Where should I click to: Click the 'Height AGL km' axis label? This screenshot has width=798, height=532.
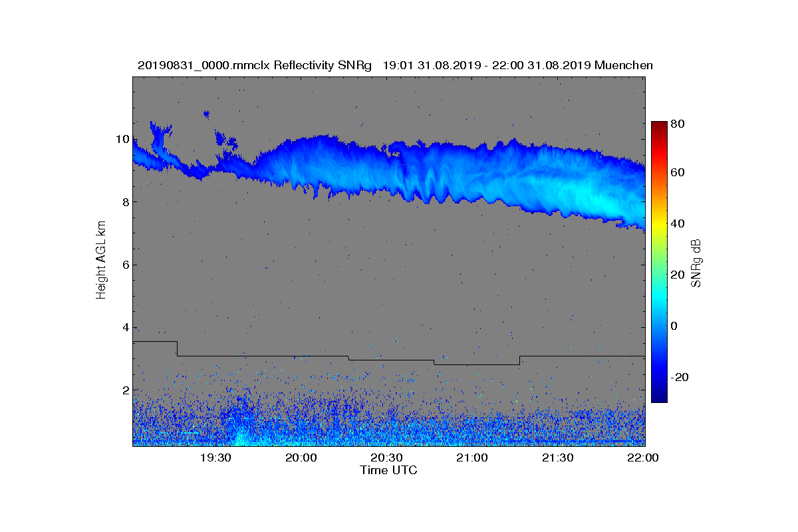[101, 261]
